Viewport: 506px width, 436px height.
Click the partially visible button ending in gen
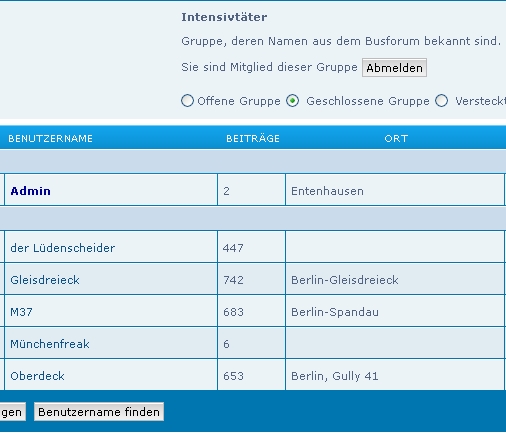pyautogui.click(x=12, y=412)
